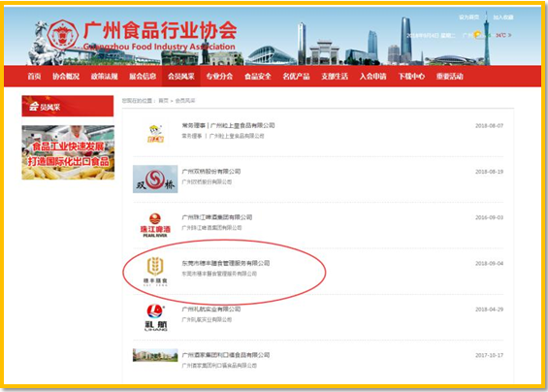Viewport: 548px width, 392px height.
Task: Open the 首页 navigation menu item
Action: coord(34,77)
